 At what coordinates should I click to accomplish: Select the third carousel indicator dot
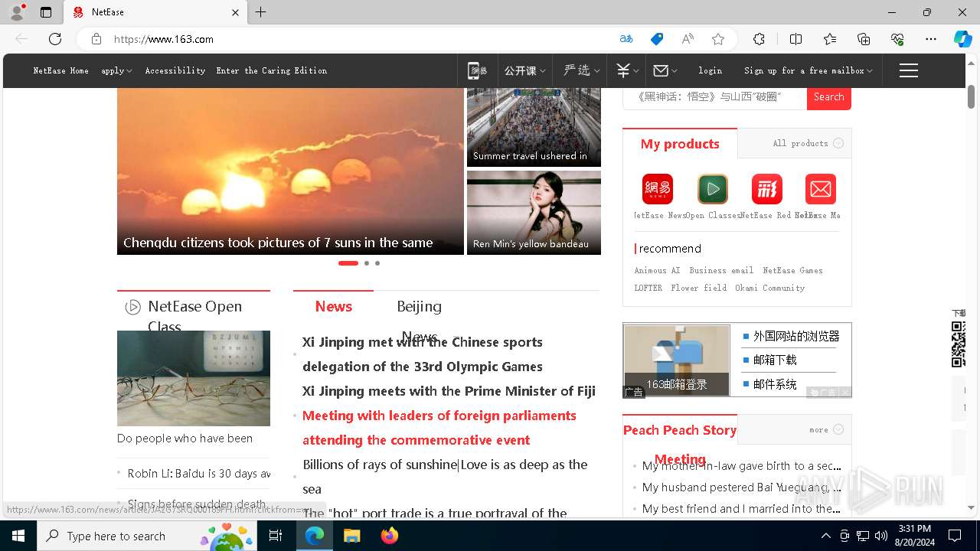(377, 263)
